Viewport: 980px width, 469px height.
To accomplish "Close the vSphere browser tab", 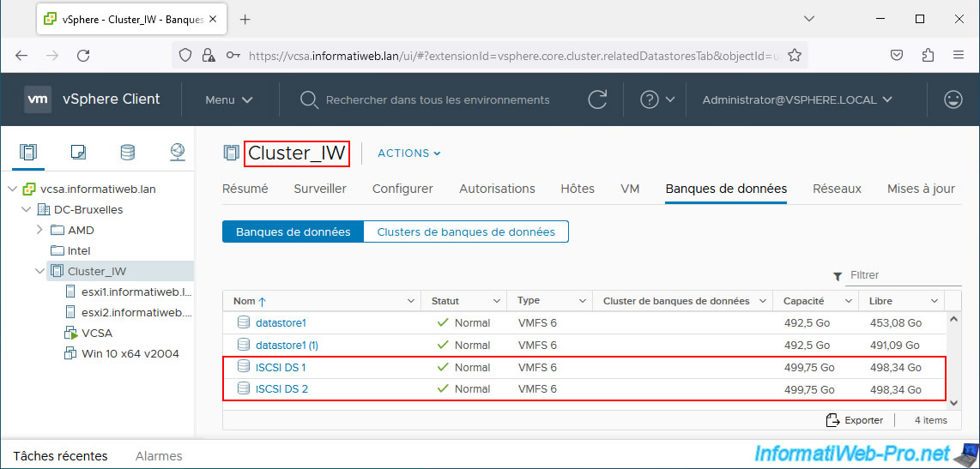I will pos(213,20).
